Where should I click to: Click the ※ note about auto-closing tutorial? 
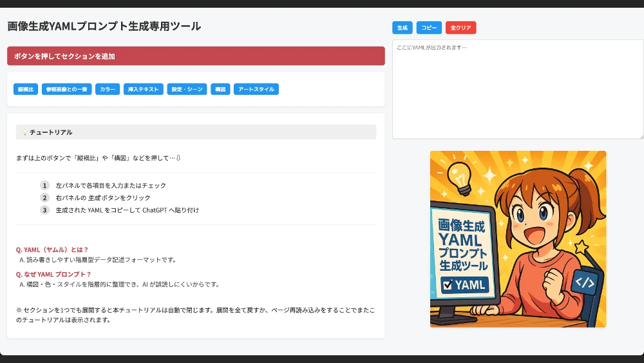click(x=196, y=315)
